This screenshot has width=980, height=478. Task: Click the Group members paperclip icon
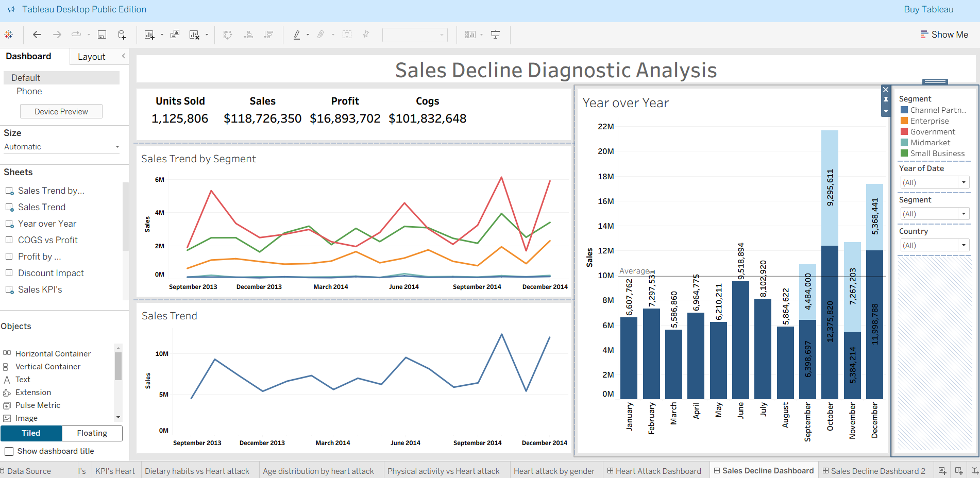pyautogui.click(x=320, y=35)
